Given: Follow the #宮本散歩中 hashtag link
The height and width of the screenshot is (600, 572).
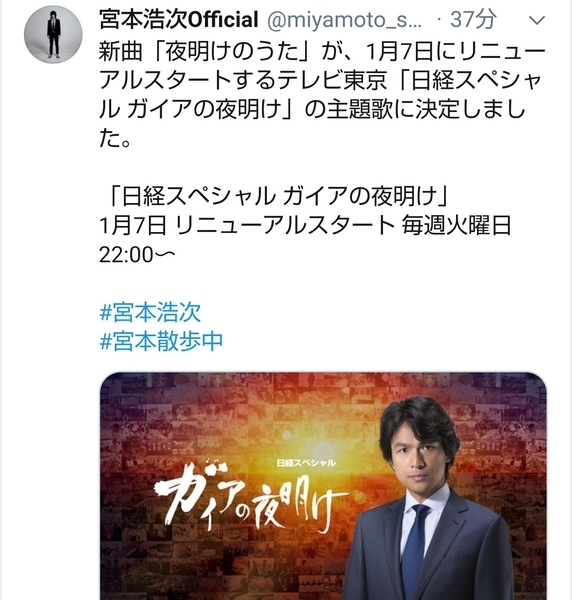Looking at the screenshot, I should [x=161, y=341].
